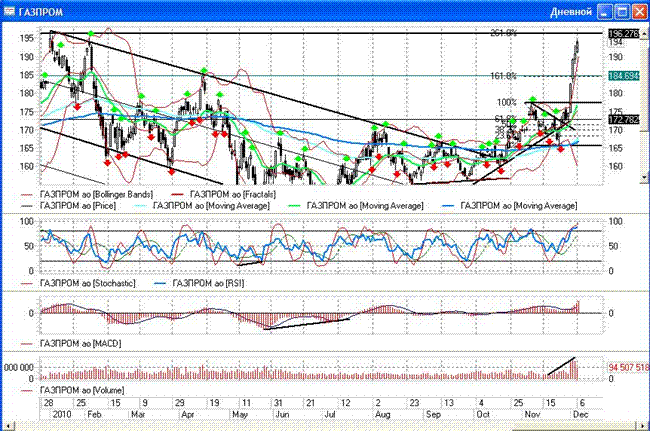
Task: Click the Oct month label on time axis
Action: coord(483,414)
